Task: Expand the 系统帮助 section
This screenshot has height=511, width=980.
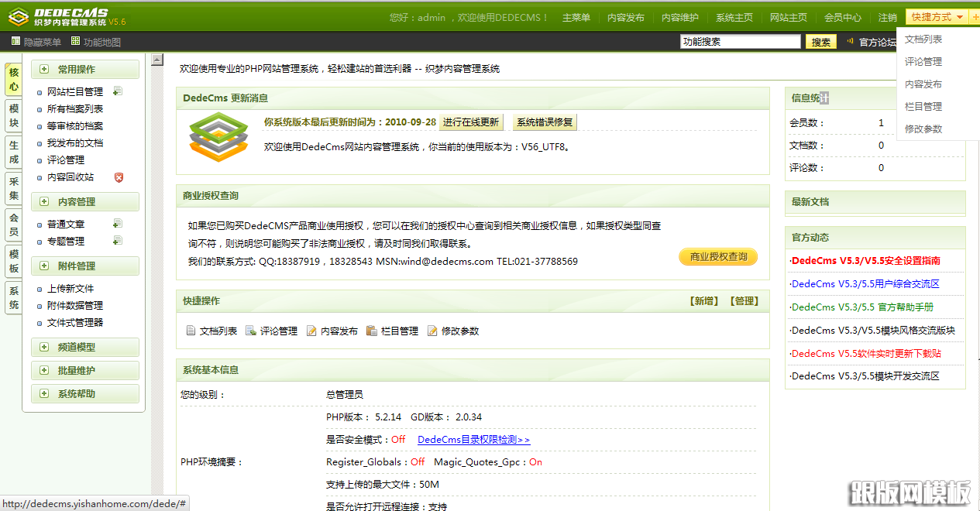Action: [x=85, y=393]
